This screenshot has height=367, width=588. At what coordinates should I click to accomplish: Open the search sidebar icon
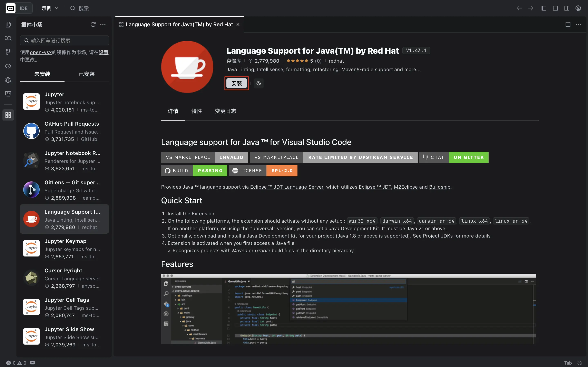(8, 38)
